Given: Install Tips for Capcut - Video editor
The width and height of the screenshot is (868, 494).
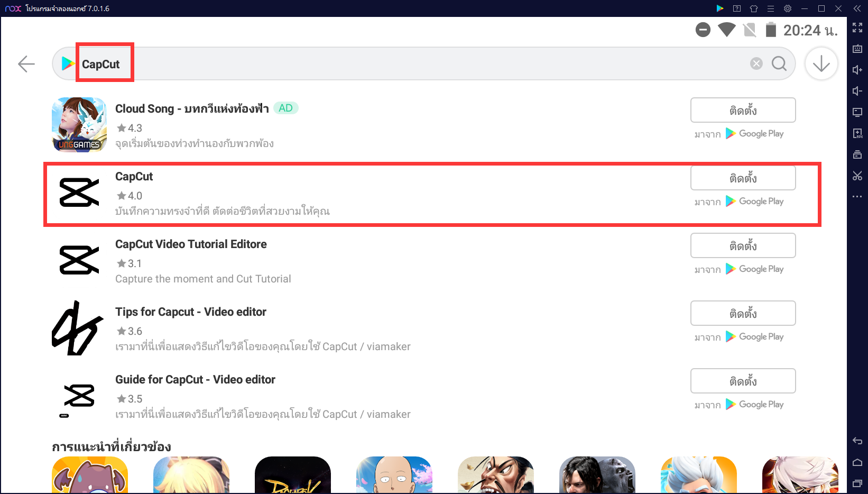Looking at the screenshot, I should click(x=743, y=313).
